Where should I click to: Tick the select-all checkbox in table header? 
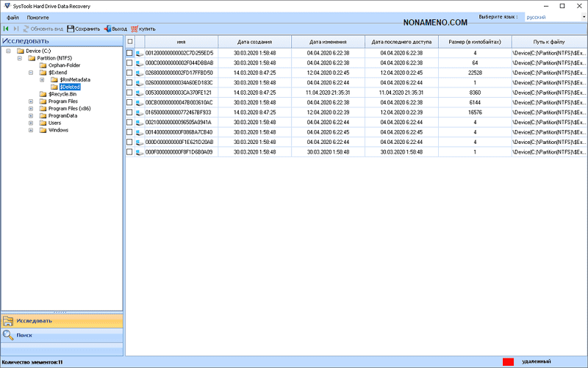pyautogui.click(x=130, y=42)
